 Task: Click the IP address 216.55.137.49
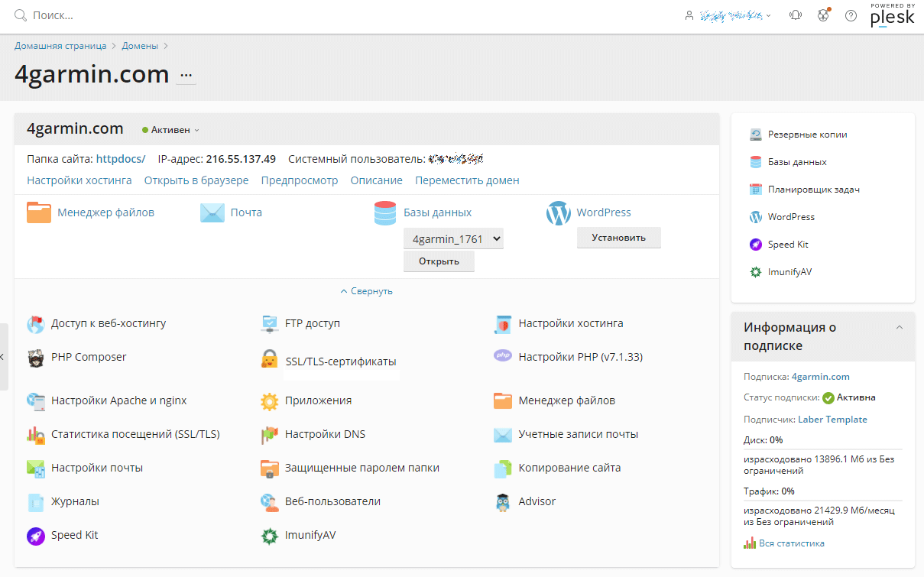click(241, 159)
